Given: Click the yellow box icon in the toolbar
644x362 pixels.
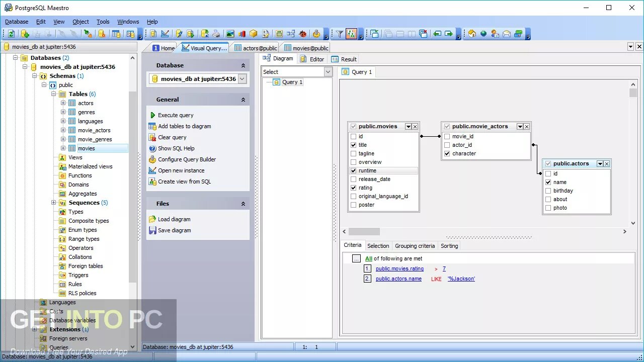Looking at the screenshot, I should pos(254,34).
